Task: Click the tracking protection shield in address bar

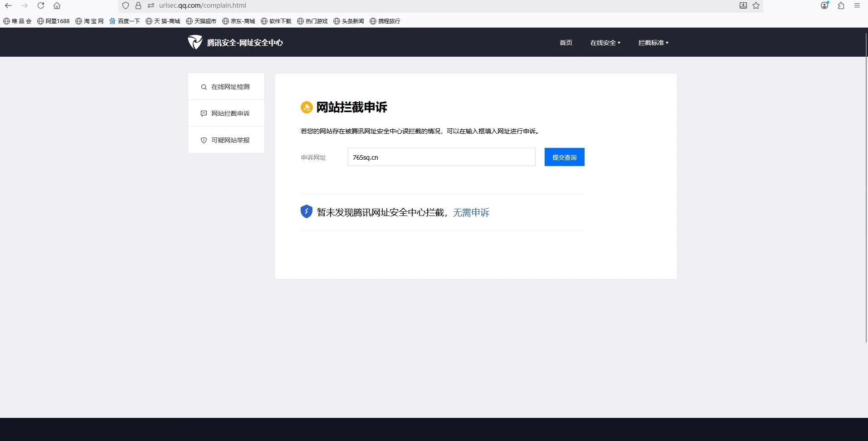Action: point(126,6)
